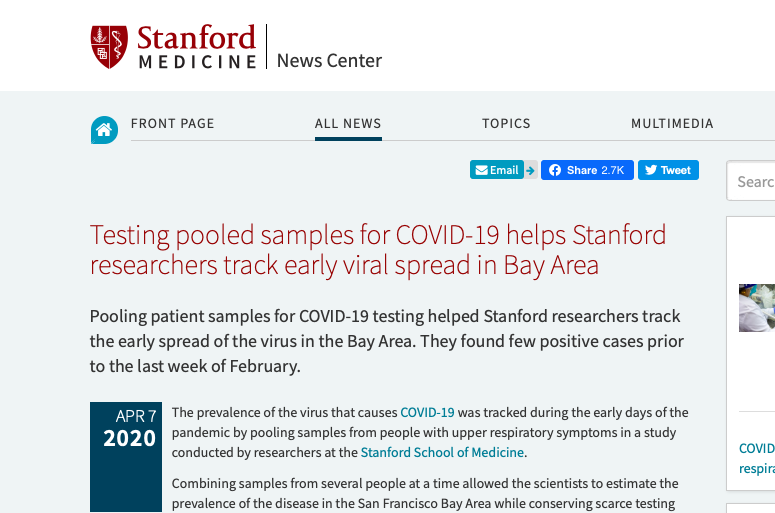Screen dimensions: 775x513
Task: Open the COVID-19 link in article text
Action: point(427,412)
